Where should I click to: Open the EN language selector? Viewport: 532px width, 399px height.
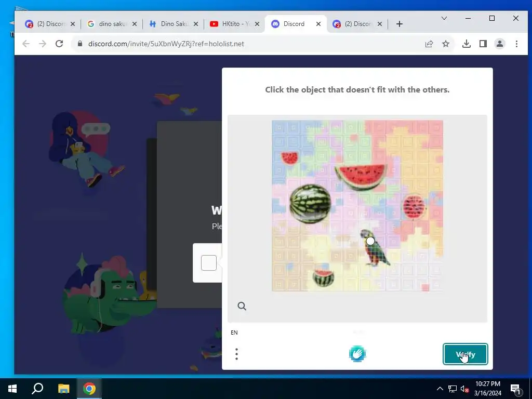pyautogui.click(x=234, y=332)
